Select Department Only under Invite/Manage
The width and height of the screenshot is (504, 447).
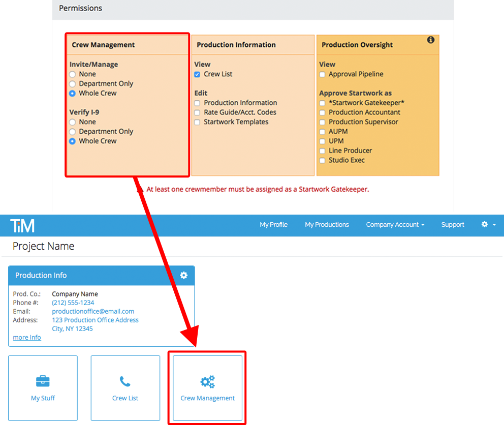point(72,84)
